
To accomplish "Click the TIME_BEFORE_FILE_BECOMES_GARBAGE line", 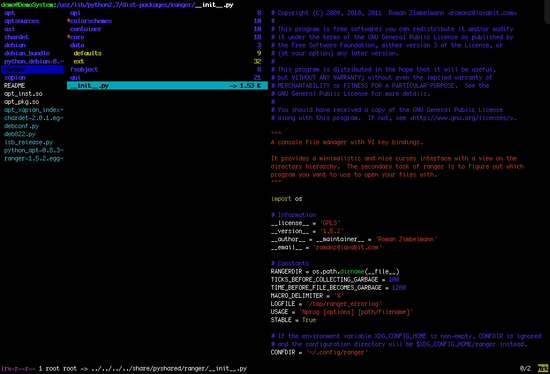I will pyautogui.click(x=338, y=288).
